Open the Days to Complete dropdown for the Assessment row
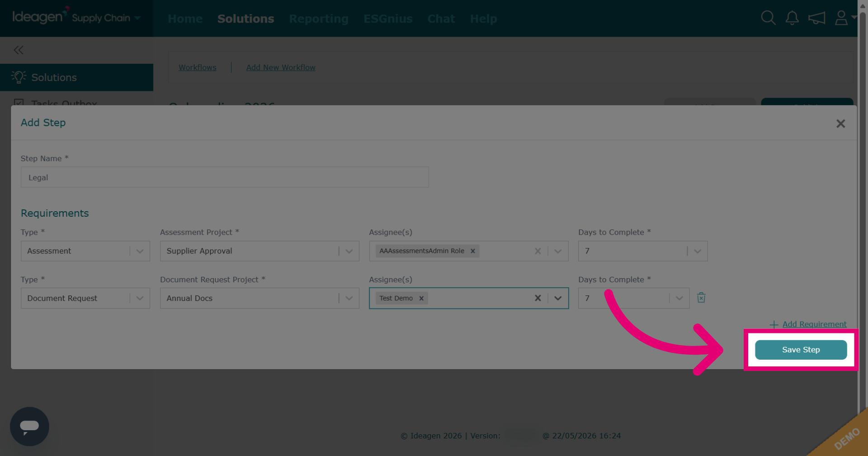The image size is (868, 456). pyautogui.click(x=698, y=251)
